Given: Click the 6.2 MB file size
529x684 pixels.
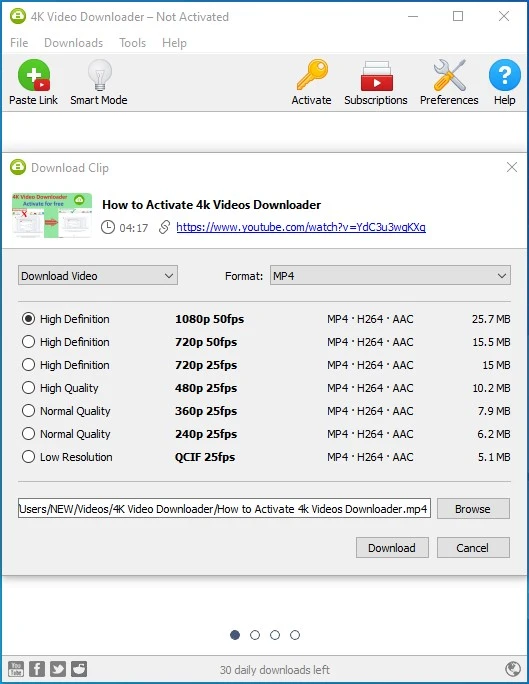Looking at the screenshot, I should pos(494,434).
